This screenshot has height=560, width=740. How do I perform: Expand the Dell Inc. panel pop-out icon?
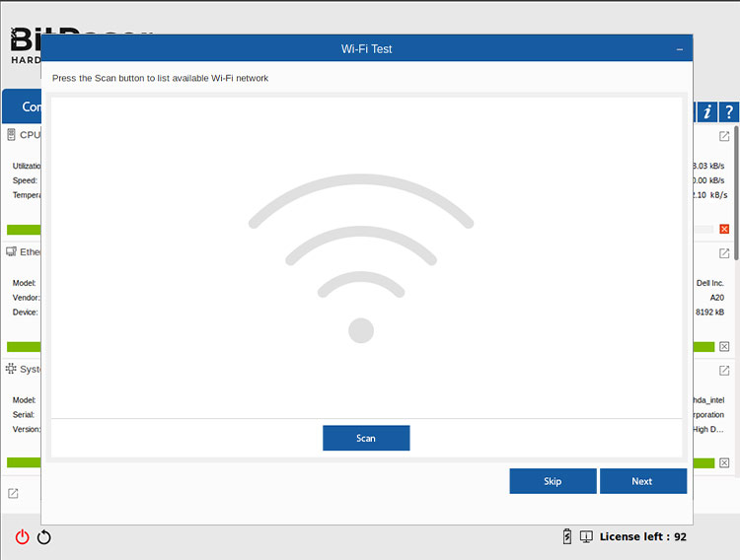coord(724,253)
